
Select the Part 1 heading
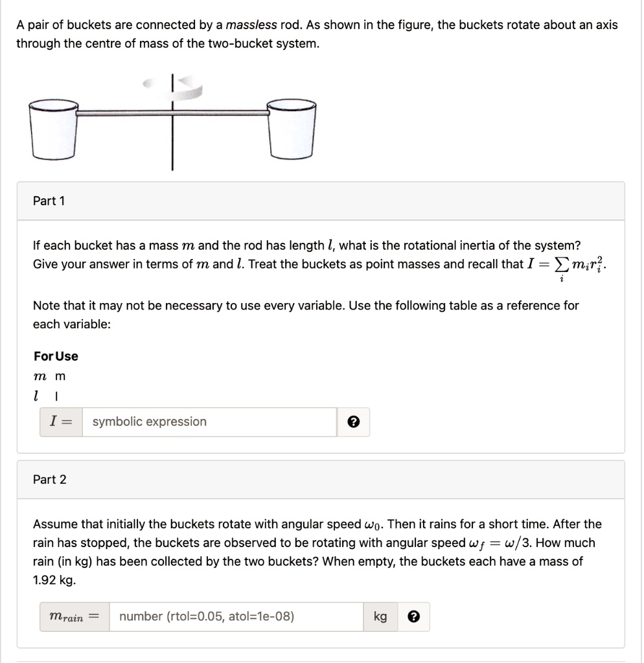coord(48,201)
